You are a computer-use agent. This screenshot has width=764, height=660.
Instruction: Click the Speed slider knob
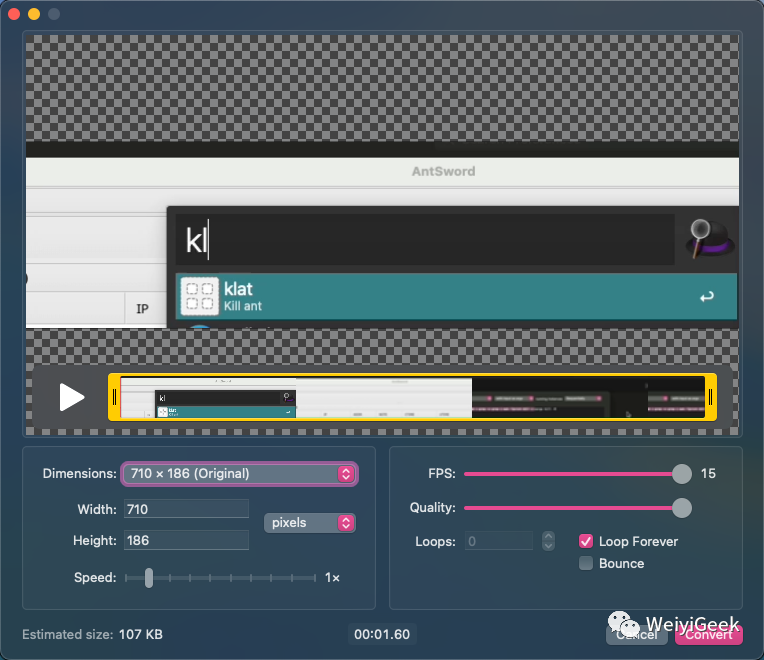click(149, 578)
